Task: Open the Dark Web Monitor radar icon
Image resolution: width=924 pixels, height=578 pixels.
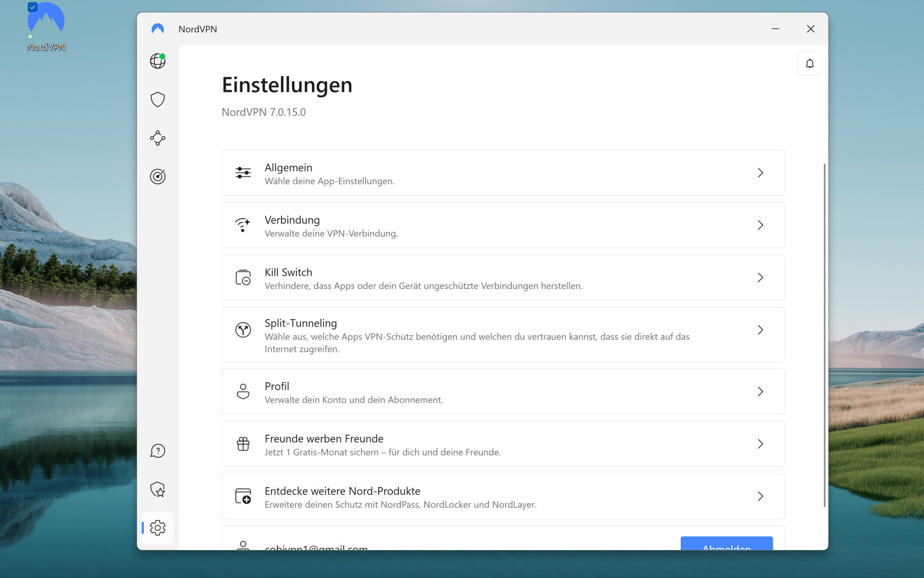Action: [158, 177]
